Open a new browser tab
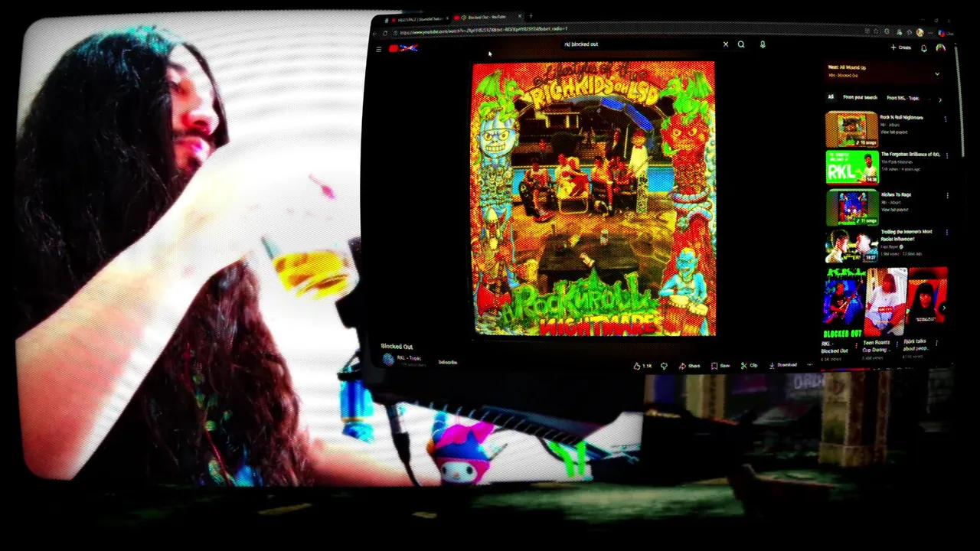Viewport: 980px width, 551px height. (x=531, y=16)
